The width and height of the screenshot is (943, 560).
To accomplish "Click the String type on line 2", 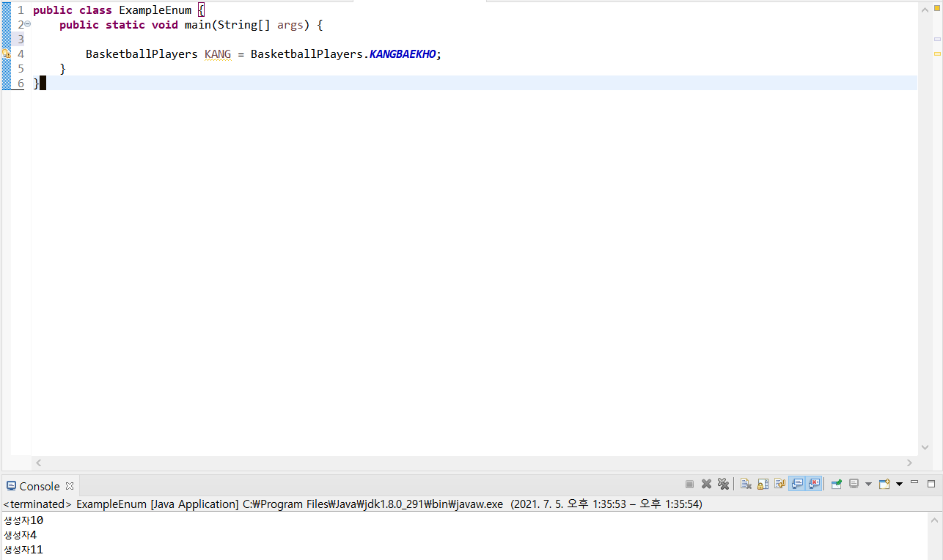I will (x=238, y=25).
